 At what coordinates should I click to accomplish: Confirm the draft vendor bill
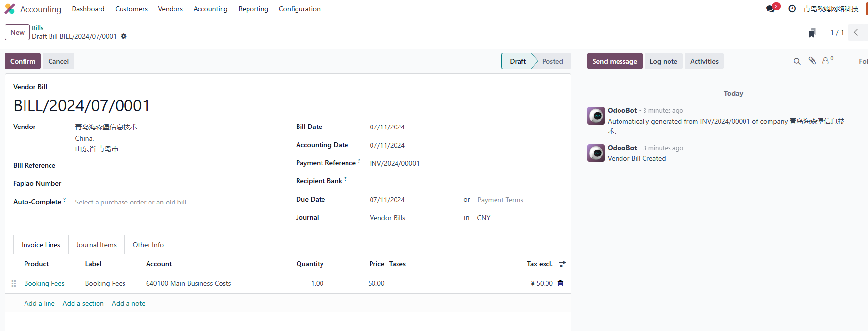(23, 61)
